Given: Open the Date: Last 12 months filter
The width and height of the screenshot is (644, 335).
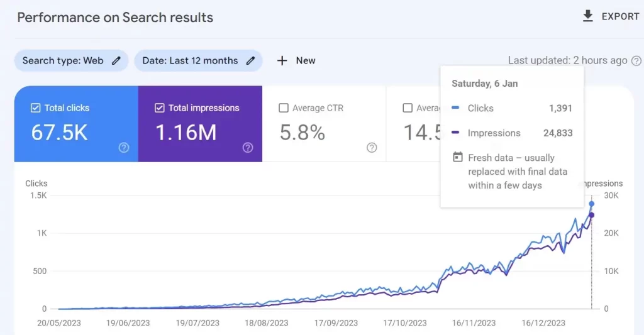Looking at the screenshot, I should (x=190, y=61).
